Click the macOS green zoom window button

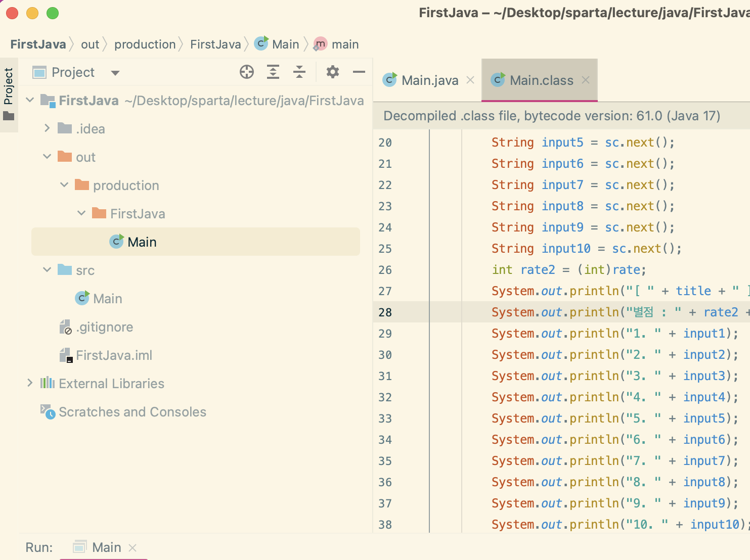[53, 13]
